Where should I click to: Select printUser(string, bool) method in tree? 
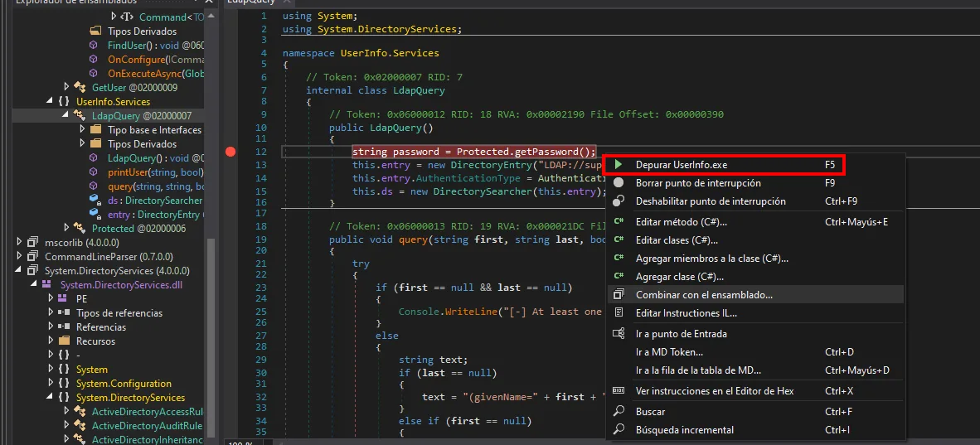(156, 172)
